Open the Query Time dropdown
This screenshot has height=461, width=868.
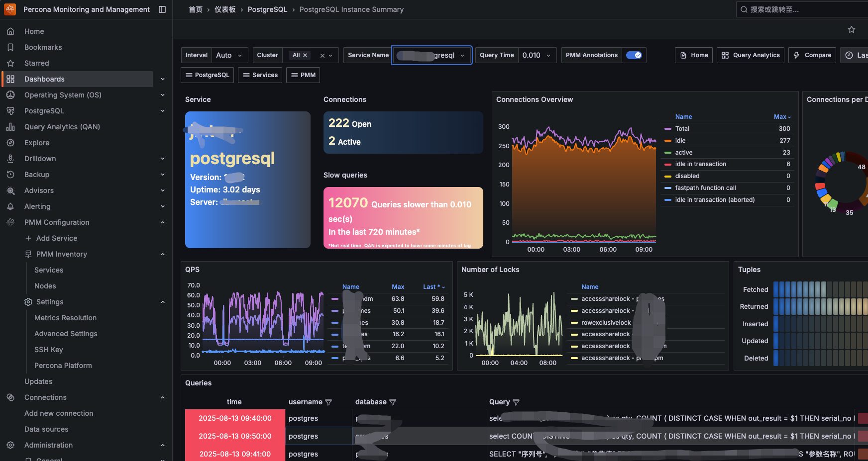coord(537,55)
